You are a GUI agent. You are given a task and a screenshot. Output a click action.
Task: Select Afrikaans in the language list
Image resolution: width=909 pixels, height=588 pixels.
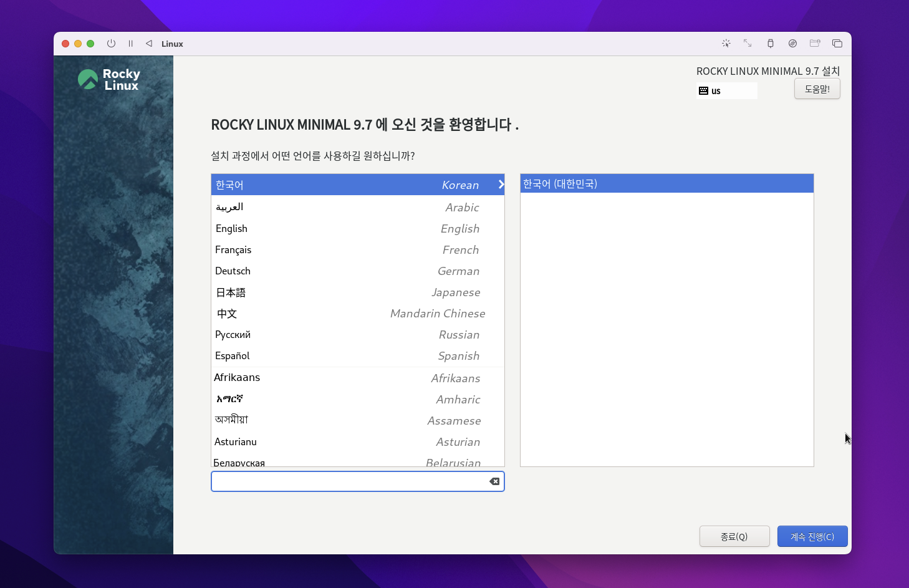(x=358, y=378)
